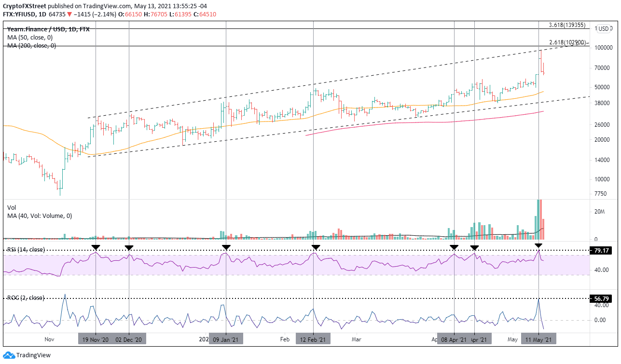Select the 11 May '21 date axis label
This screenshot has width=621, height=364.
[538, 339]
